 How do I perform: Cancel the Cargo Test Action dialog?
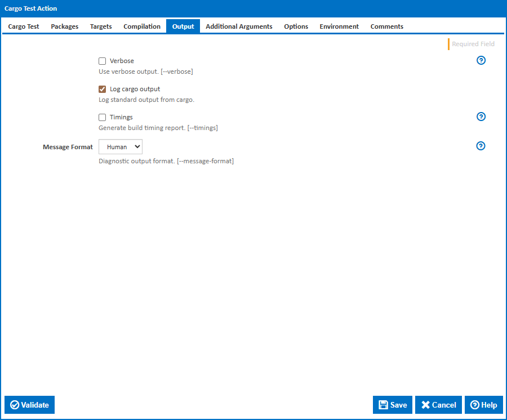click(x=438, y=405)
